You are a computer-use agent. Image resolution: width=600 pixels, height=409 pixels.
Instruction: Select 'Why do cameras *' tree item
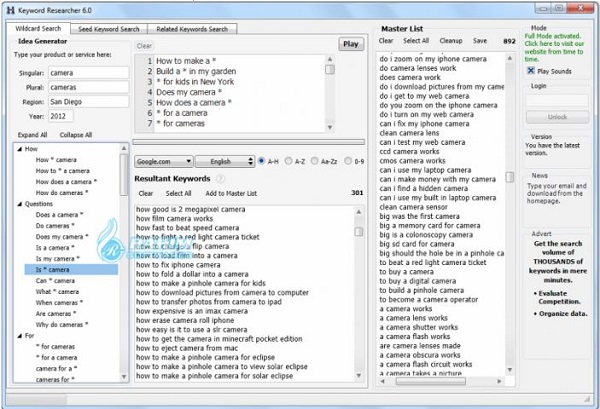pyautogui.click(x=62, y=324)
